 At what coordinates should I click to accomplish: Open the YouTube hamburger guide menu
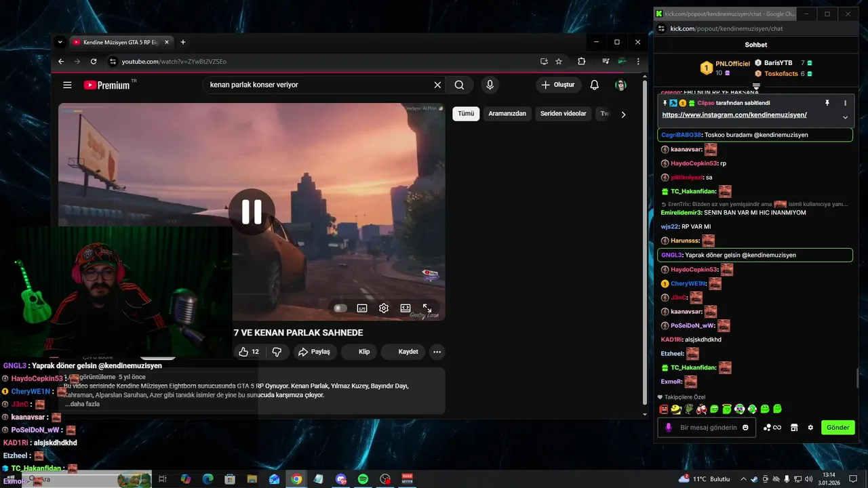coord(67,85)
